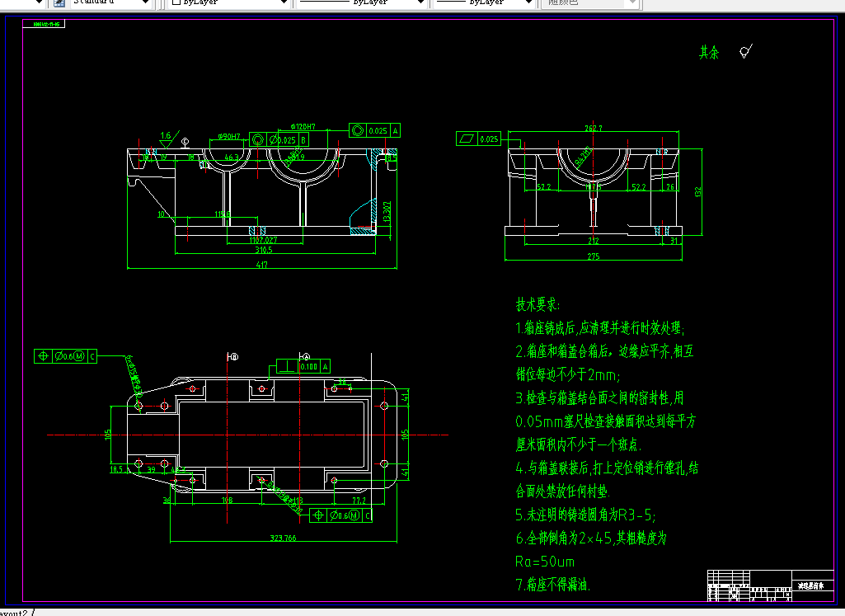
Task: Select note line starting '6.全部倒角为2×45'
Action: 591,538
